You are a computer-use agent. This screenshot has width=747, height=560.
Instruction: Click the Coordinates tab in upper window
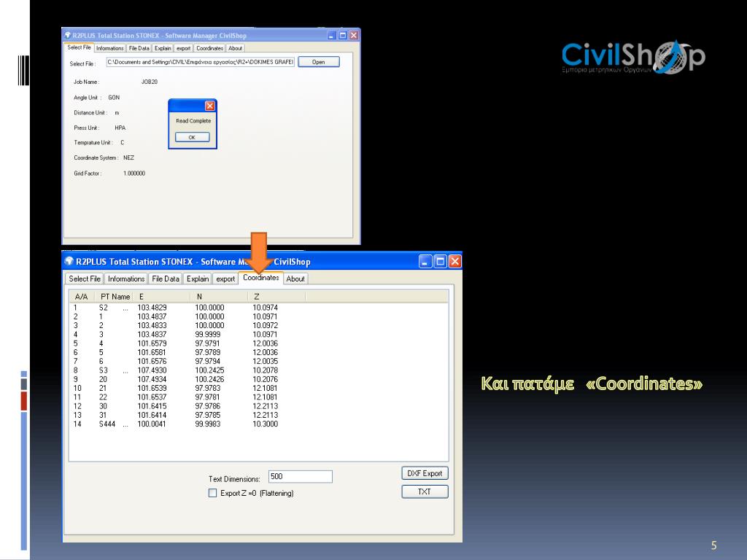(209, 48)
